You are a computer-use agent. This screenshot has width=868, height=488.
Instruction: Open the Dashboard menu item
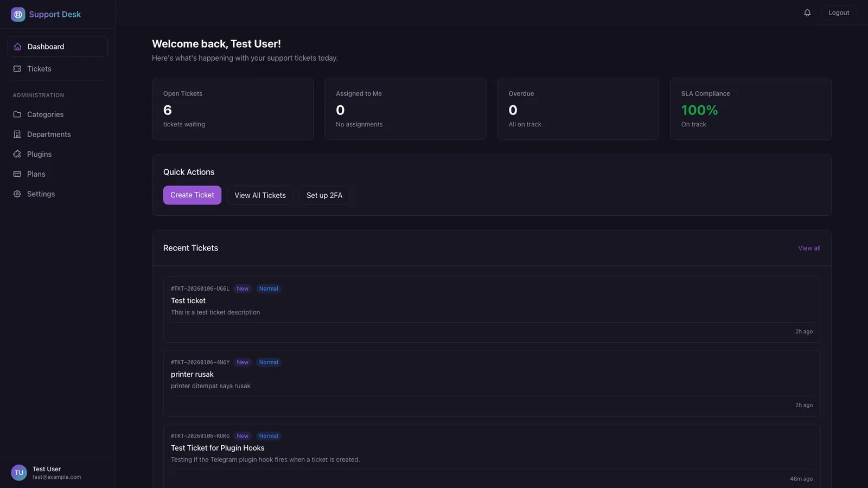(x=58, y=47)
